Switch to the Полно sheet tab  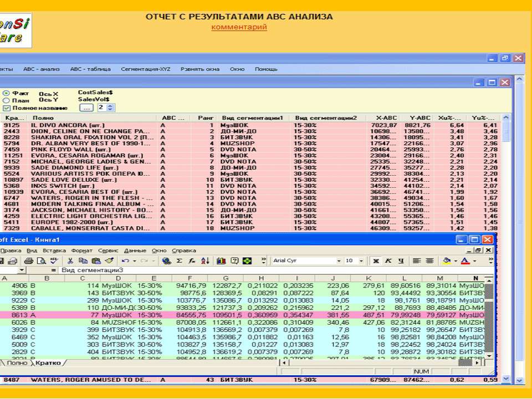(x=17, y=362)
